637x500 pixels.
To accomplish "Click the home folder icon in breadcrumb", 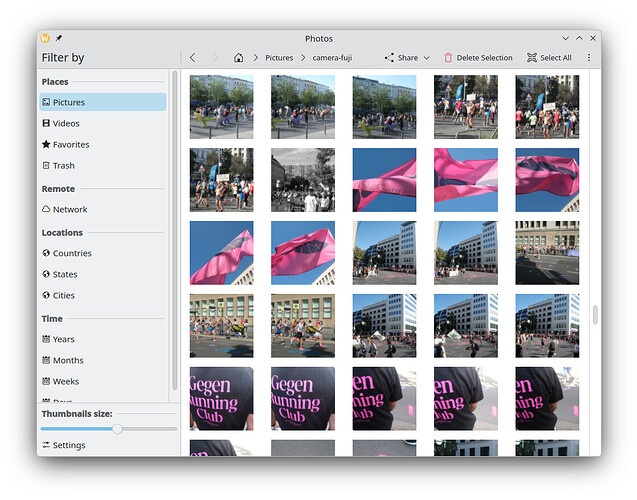I will coord(238,58).
